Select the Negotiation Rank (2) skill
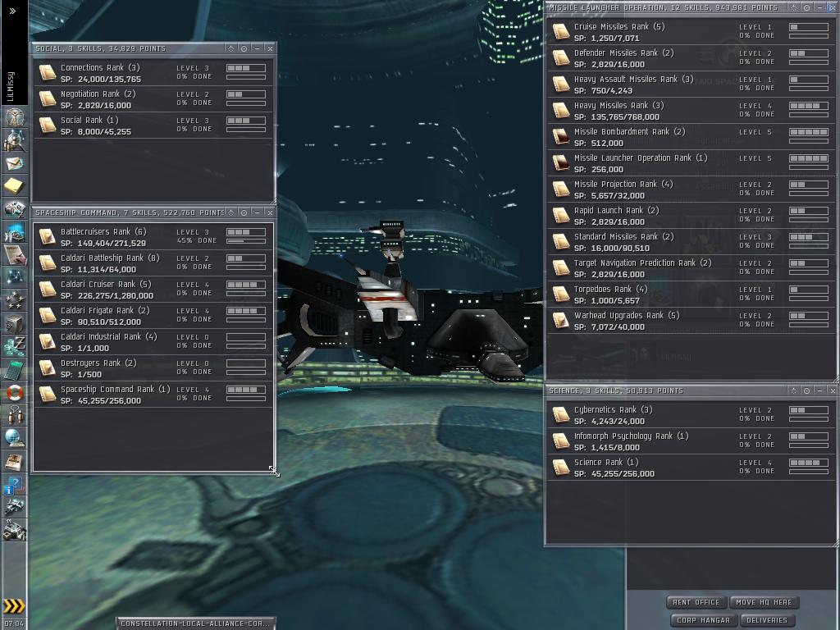840x630 pixels. point(153,99)
